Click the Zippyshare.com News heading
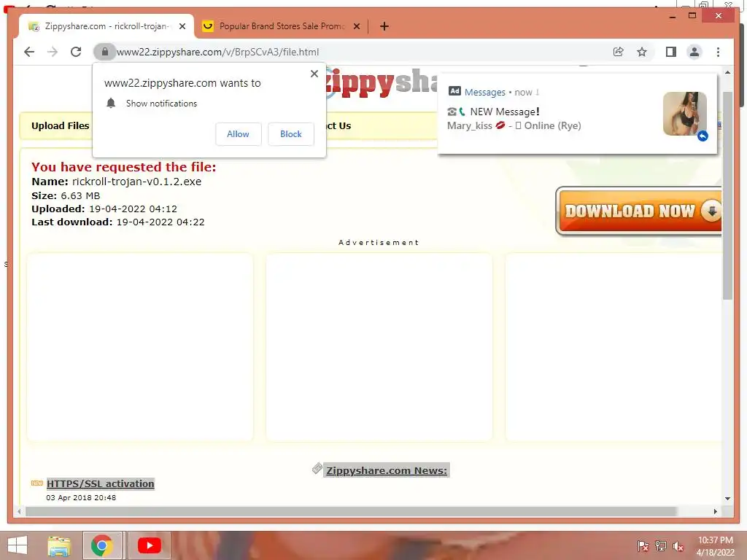 [387, 470]
